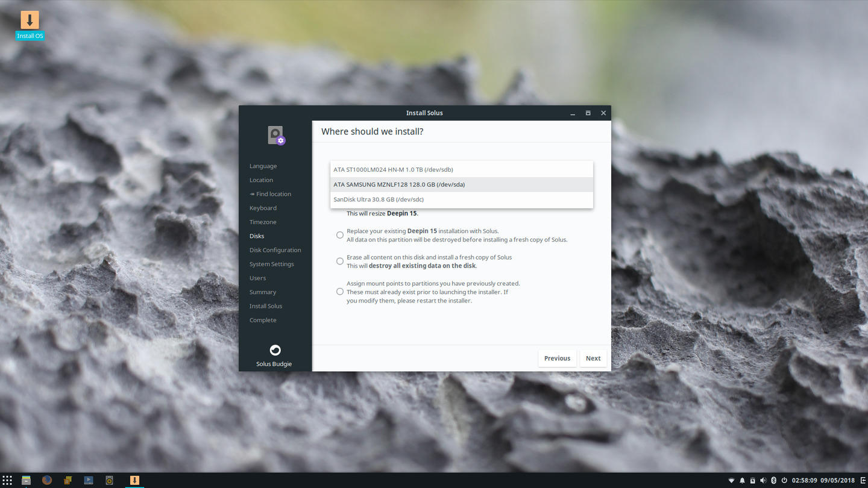
Task: Open the Raven sidebar toggle icon
Action: point(863,480)
